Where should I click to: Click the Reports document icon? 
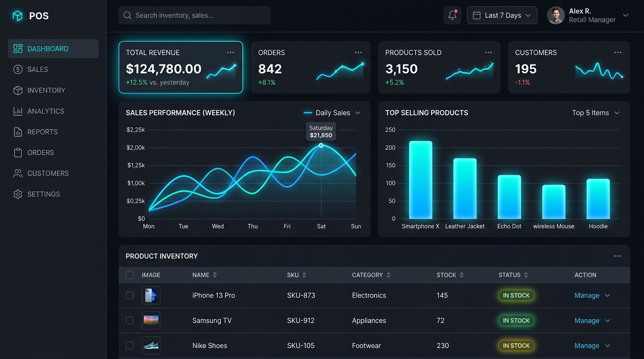[18, 132]
